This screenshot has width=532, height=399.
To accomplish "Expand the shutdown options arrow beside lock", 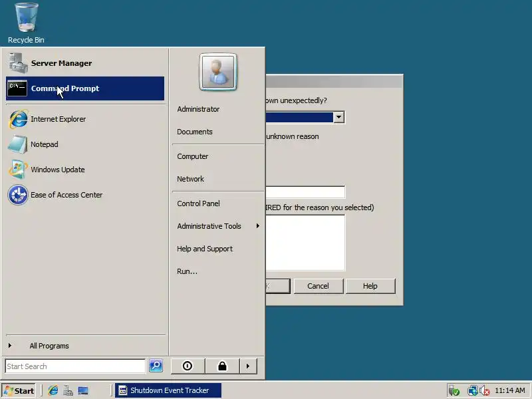I will point(248,366).
